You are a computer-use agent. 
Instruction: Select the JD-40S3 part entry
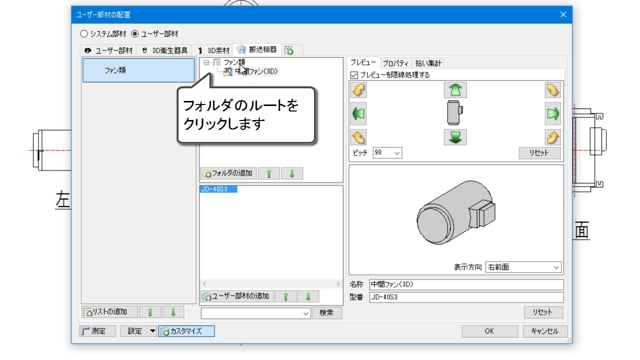point(218,189)
